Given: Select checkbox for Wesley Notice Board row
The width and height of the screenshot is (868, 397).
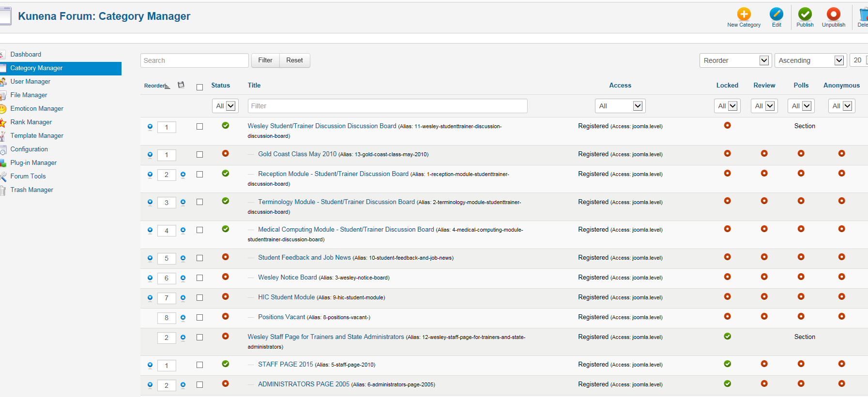Looking at the screenshot, I should [199, 278].
